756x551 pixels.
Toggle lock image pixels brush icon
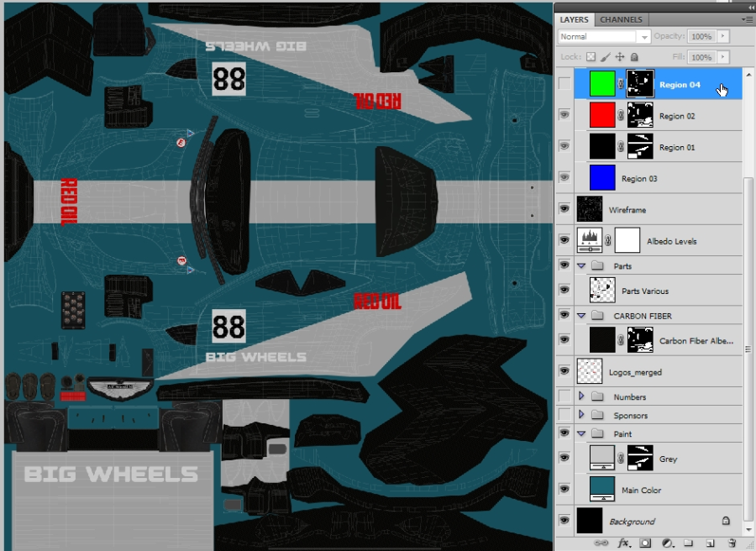605,57
